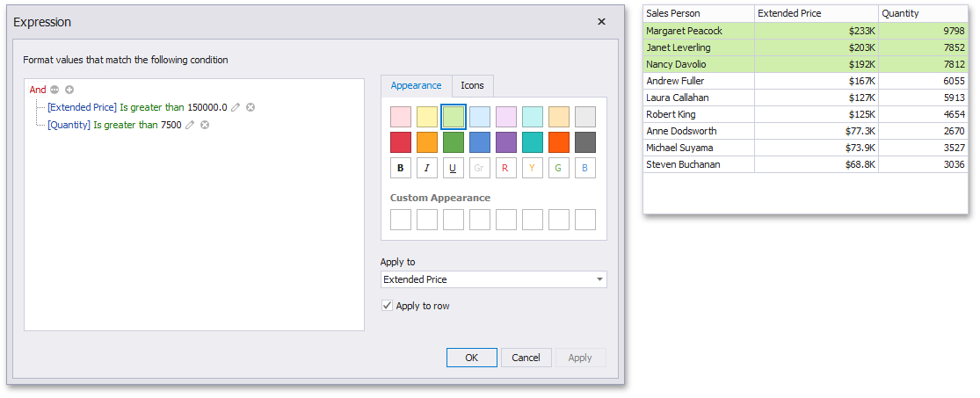The height and width of the screenshot is (398, 980).
Task: Pick the pale green color swatch
Action: click(454, 117)
